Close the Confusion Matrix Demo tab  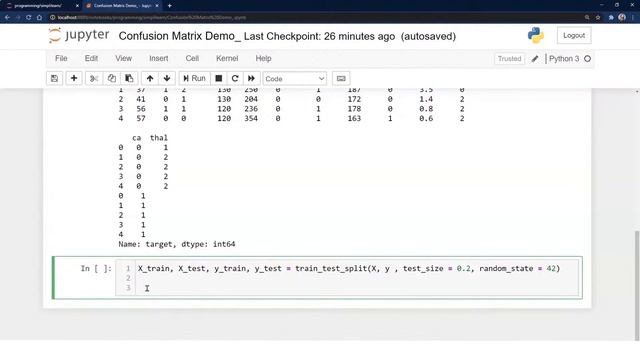point(157,6)
